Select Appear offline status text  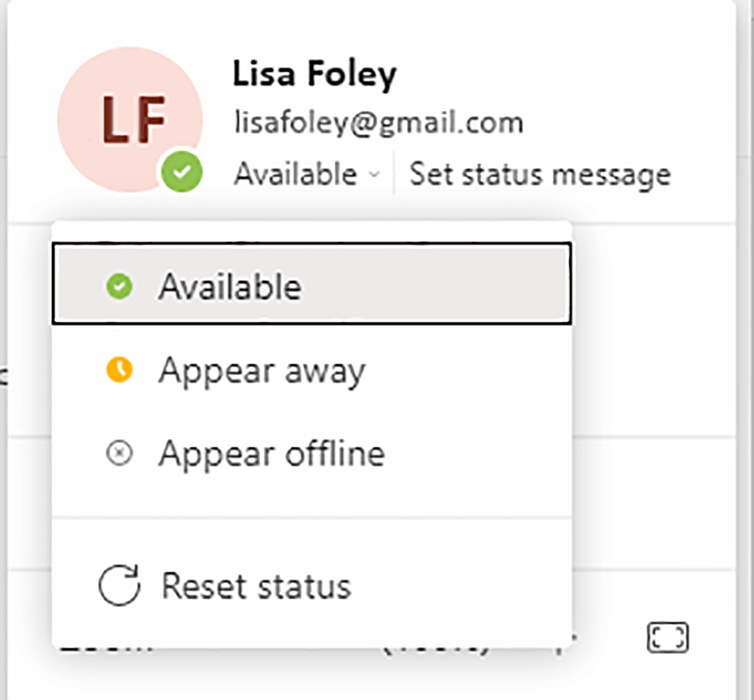pos(271,454)
